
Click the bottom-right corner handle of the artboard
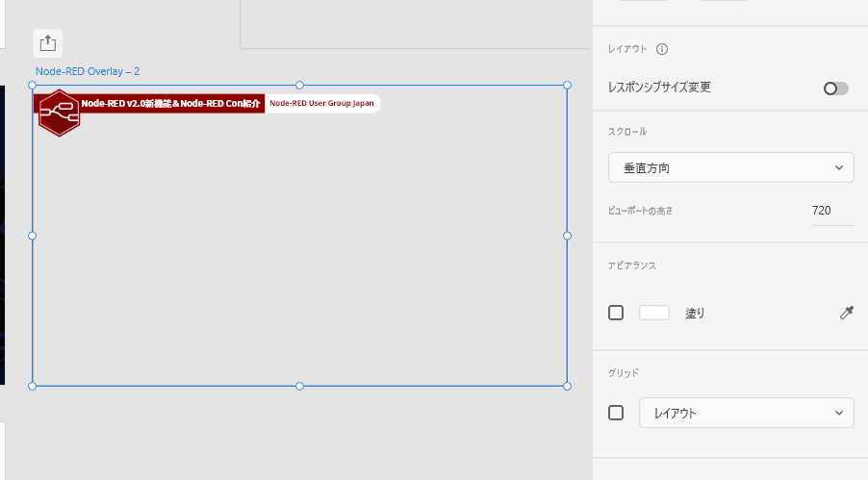click(x=567, y=386)
